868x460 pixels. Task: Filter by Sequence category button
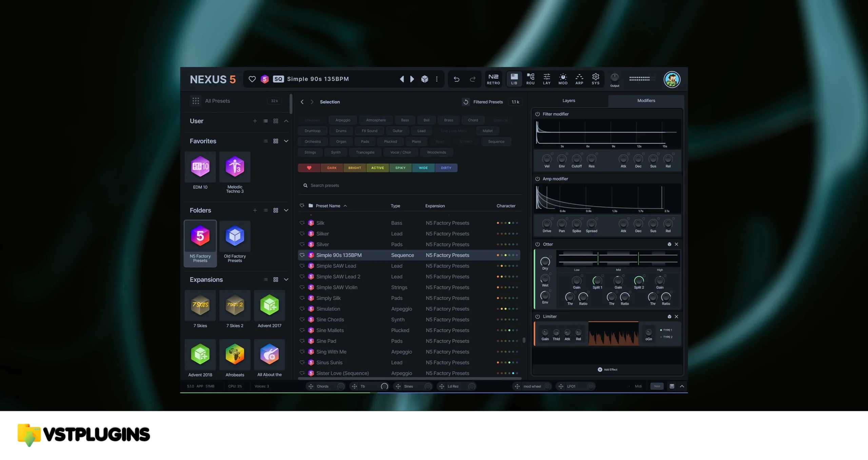point(496,141)
